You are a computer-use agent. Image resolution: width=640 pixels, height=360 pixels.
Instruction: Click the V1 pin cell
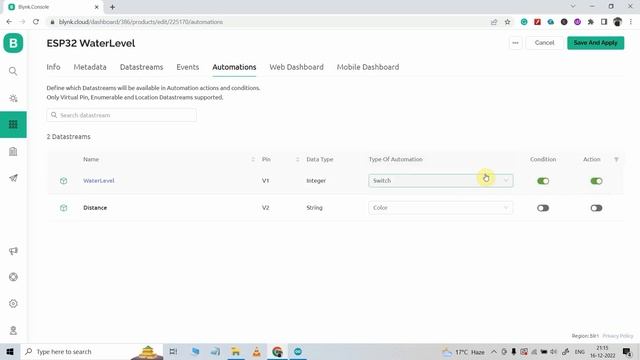click(265, 180)
